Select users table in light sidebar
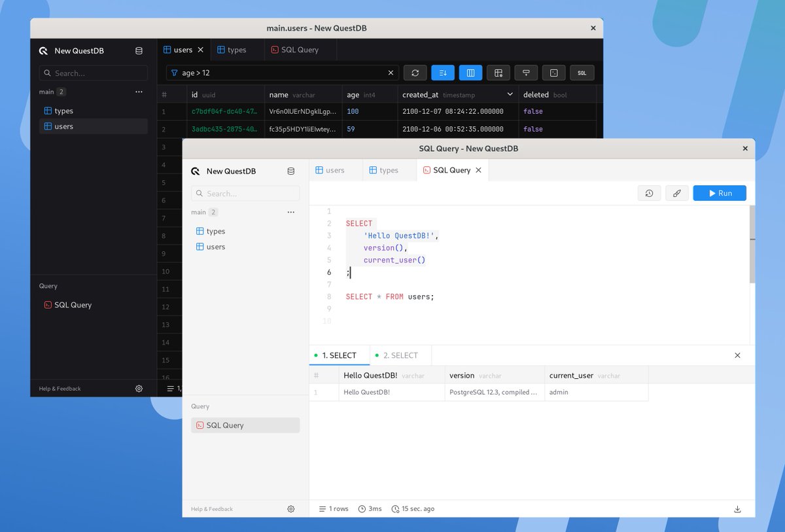 coord(245,247)
